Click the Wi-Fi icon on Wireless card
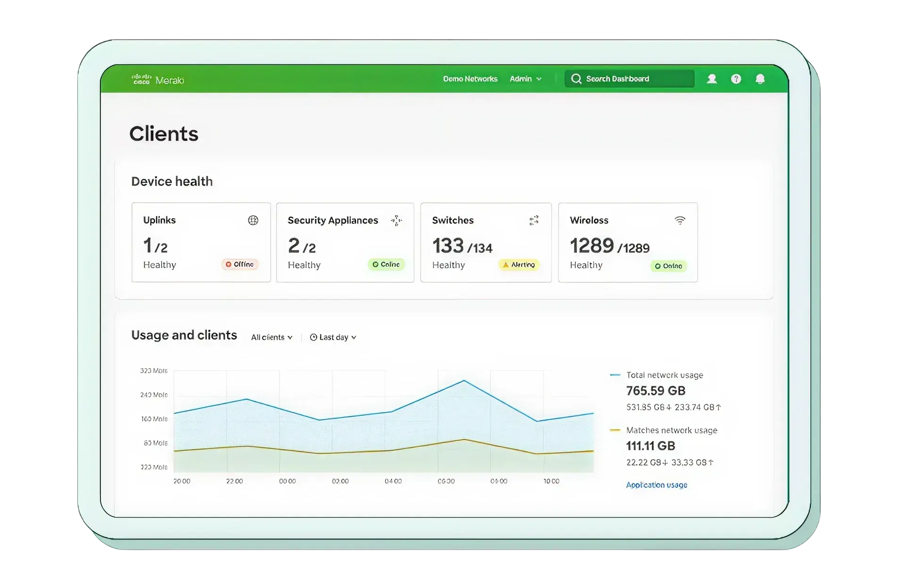 [x=680, y=220]
